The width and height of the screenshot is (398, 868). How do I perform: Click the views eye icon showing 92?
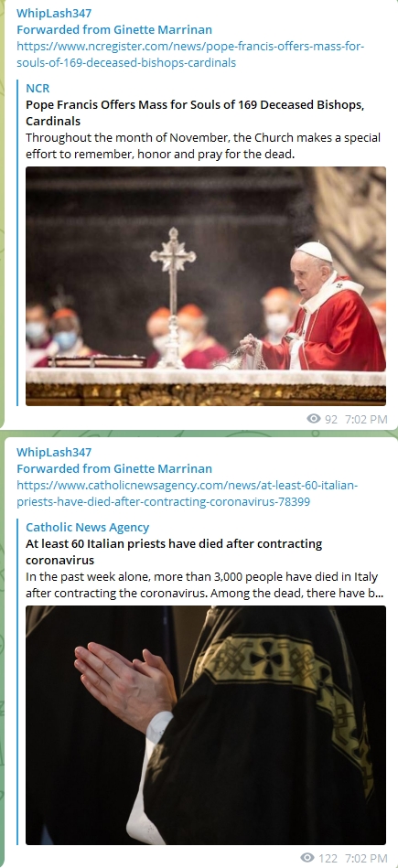click(x=314, y=419)
